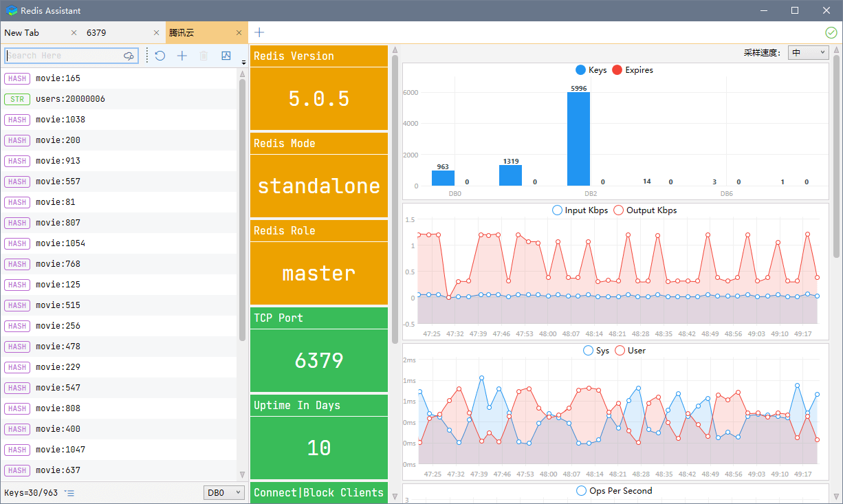Click the 1319 bar in the keys chart
Image resolution: width=843 pixels, height=504 pixels.
tap(510, 175)
